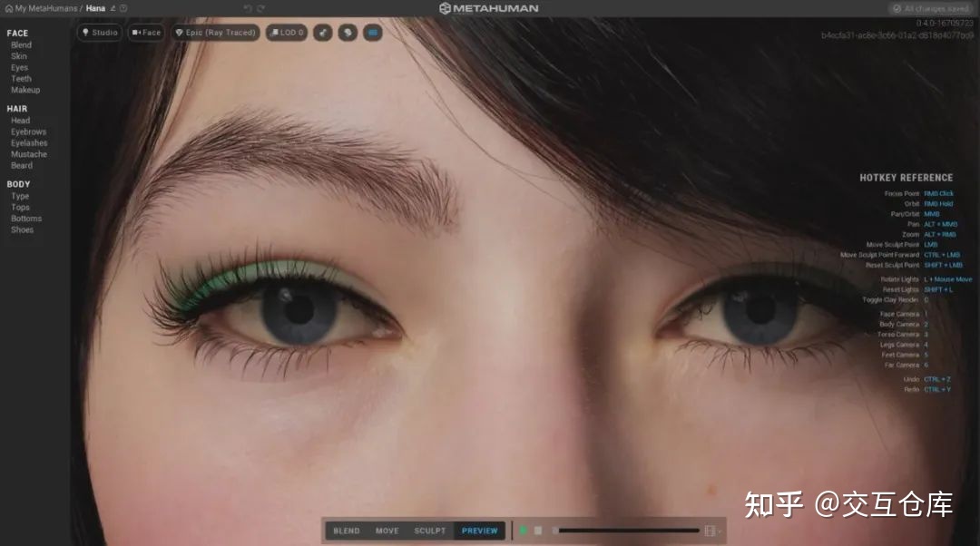Select Makeup under Face
Image resolution: width=980 pixels, height=546 pixels.
point(25,90)
